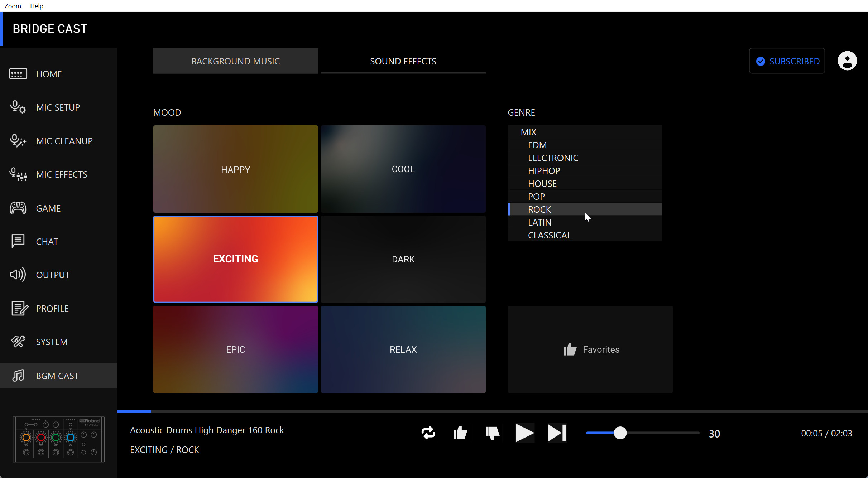Click the SUBSCRIBED status button

click(787, 61)
